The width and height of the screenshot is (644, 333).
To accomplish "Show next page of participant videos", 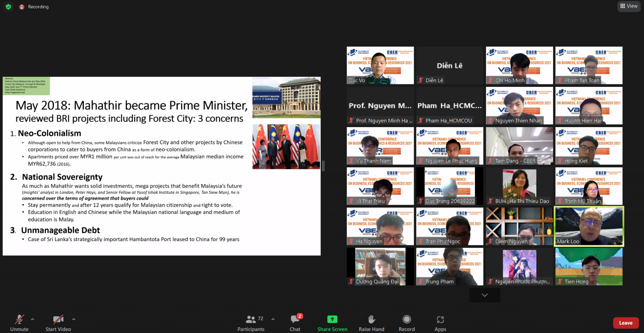I will point(484,295).
